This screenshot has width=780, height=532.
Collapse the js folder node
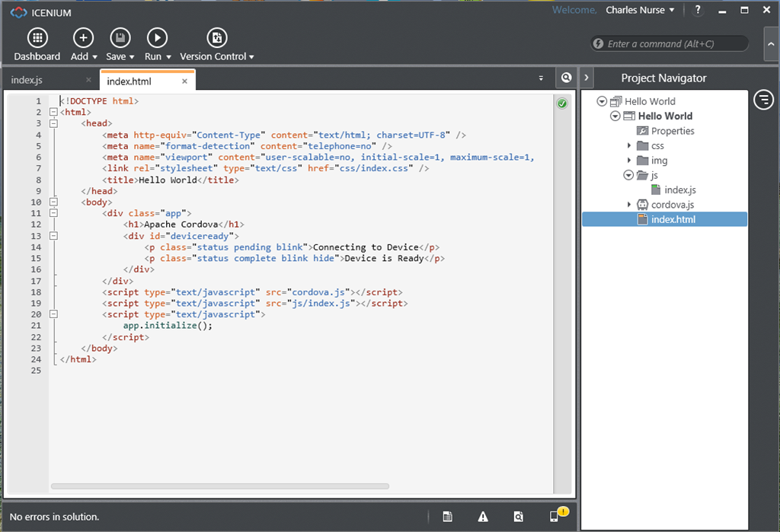tap(628, 175)
